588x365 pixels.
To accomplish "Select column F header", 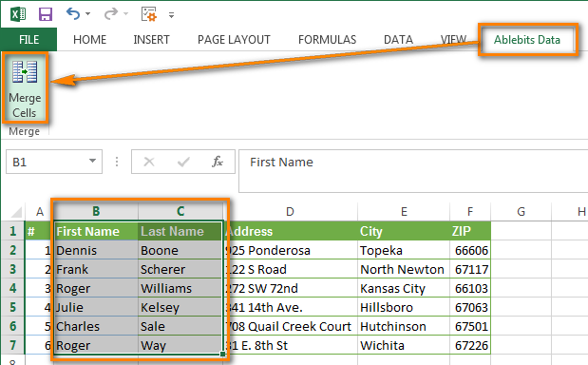I will pos(470,212).
